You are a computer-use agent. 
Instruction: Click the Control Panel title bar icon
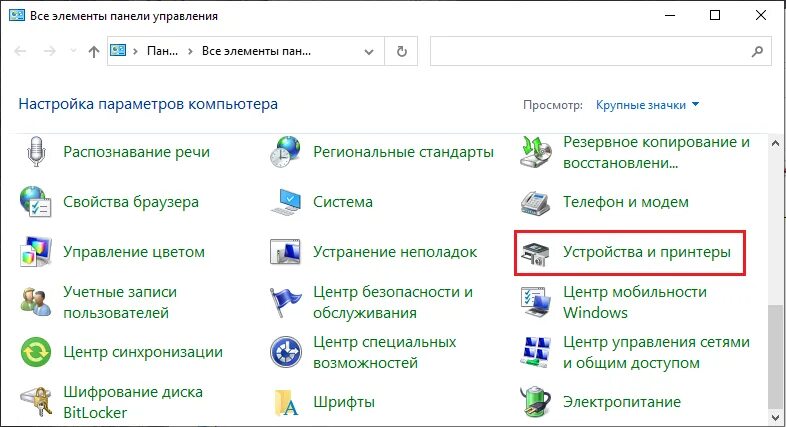coord(17,16)
